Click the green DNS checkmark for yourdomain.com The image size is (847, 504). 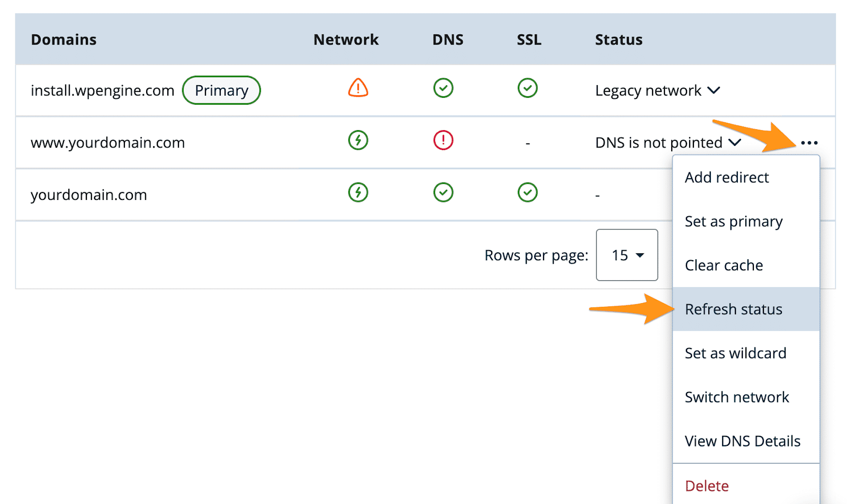(443, 193)
